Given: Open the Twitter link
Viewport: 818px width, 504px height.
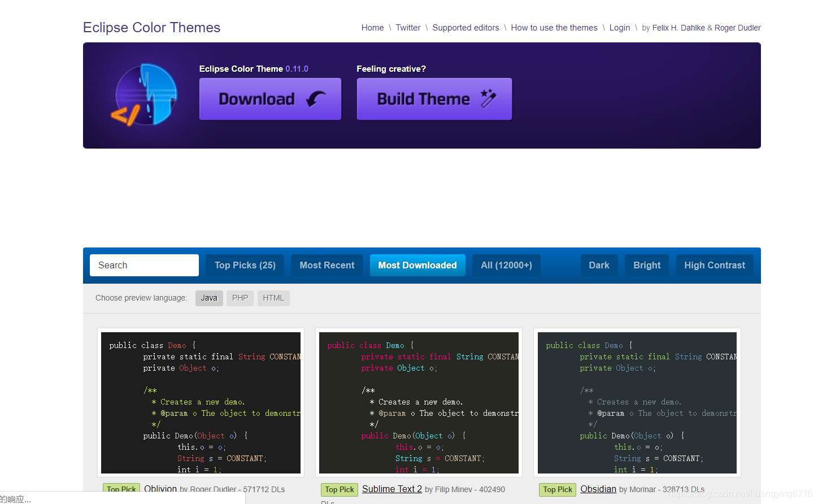Looking at the screenshot, I should [408, 28].
